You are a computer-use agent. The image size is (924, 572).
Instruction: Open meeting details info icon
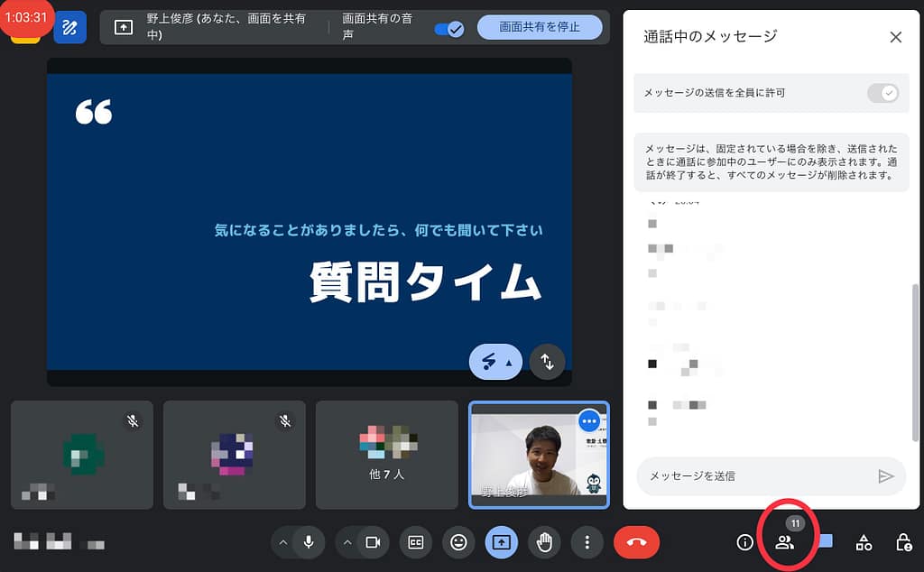[744, 542]
